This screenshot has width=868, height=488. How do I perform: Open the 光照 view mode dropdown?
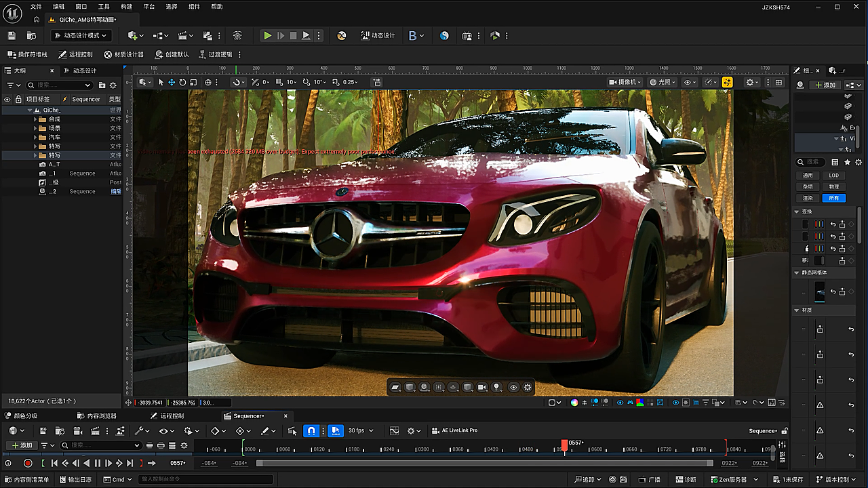pos(663,82)
